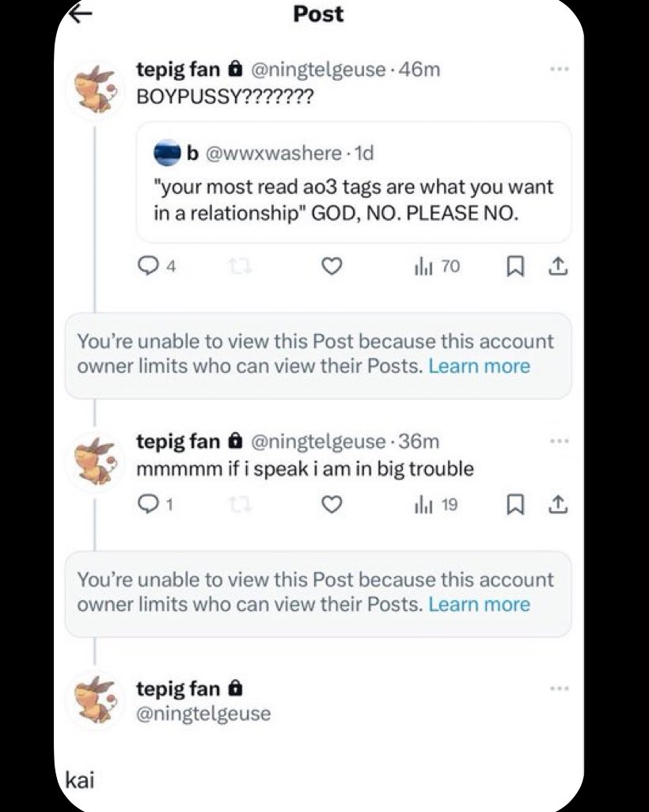Viewport: 649px width, 812px height.
Task: Open more options on 46m post
Action: point(560,69)
